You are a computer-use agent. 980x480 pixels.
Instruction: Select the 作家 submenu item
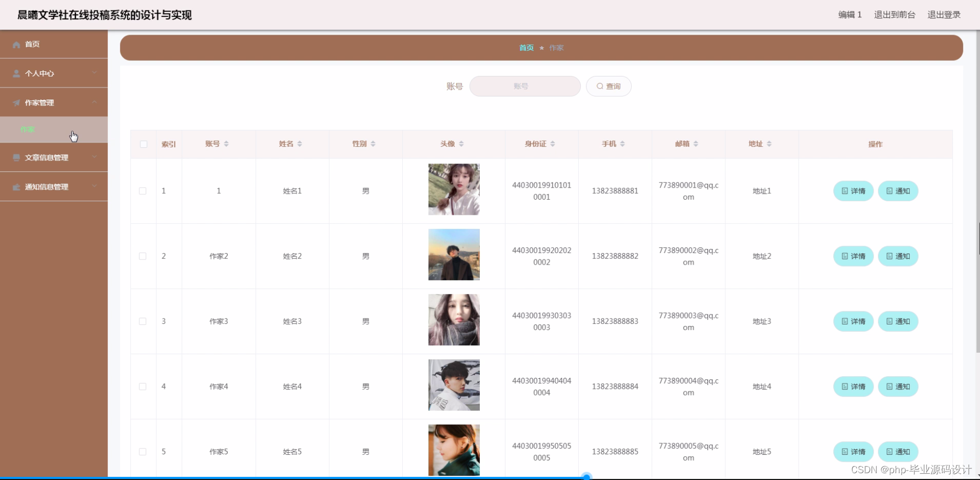point(27,129)
